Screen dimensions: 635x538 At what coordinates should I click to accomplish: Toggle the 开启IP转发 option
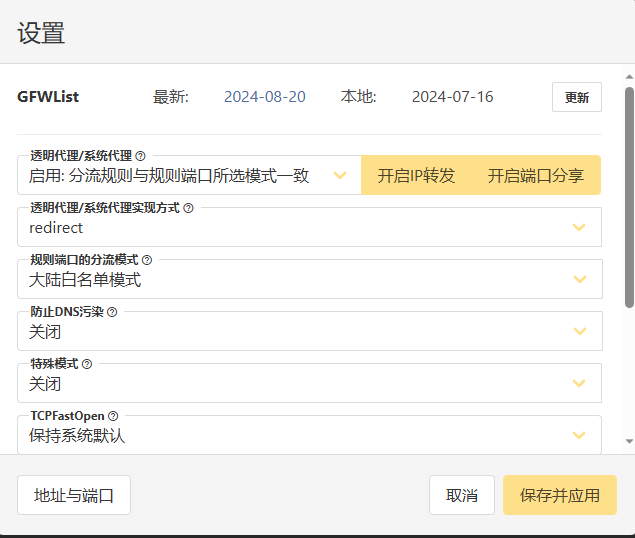416,175
